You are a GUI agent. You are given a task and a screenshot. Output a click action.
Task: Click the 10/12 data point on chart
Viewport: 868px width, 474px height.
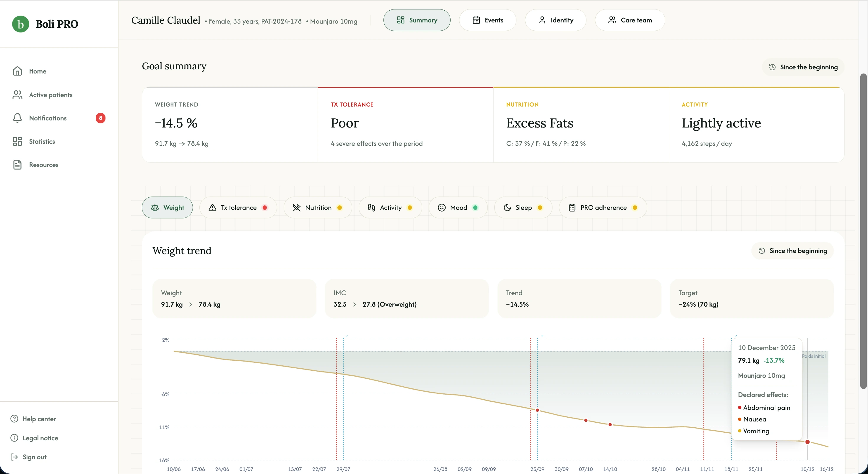tap(807, 442)
